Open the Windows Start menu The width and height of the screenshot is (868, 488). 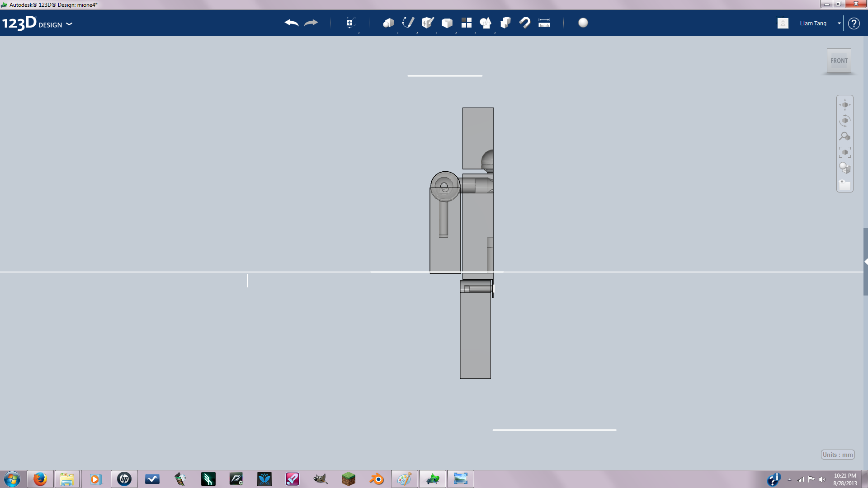pyautogui.click(x=12, y=479)
